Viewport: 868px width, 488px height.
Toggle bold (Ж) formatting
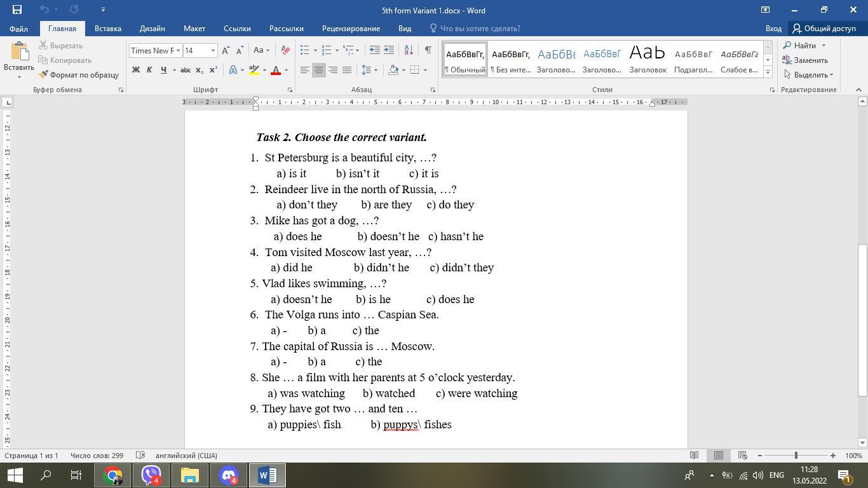[136, 70]
